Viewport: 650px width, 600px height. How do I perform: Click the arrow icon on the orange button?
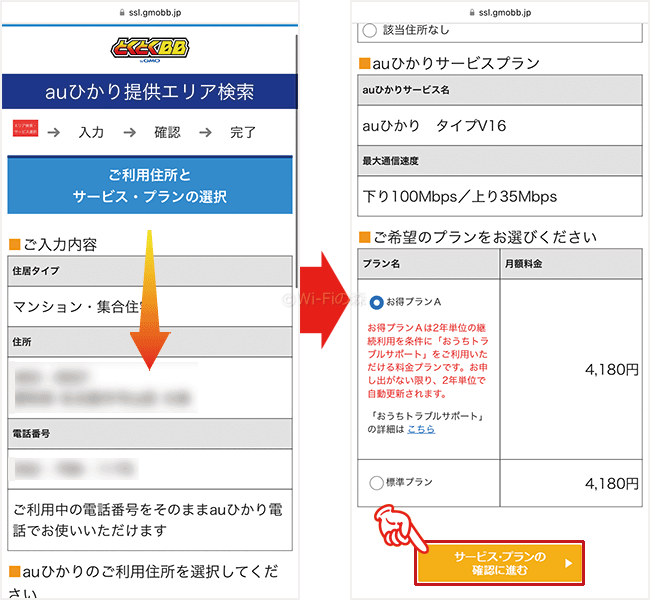coord(569,563)
